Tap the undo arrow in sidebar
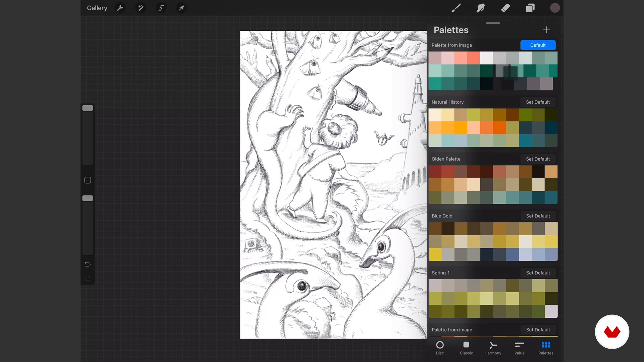Screen dimensions: 644x362 pyautogui.click(x=88, y=264)
